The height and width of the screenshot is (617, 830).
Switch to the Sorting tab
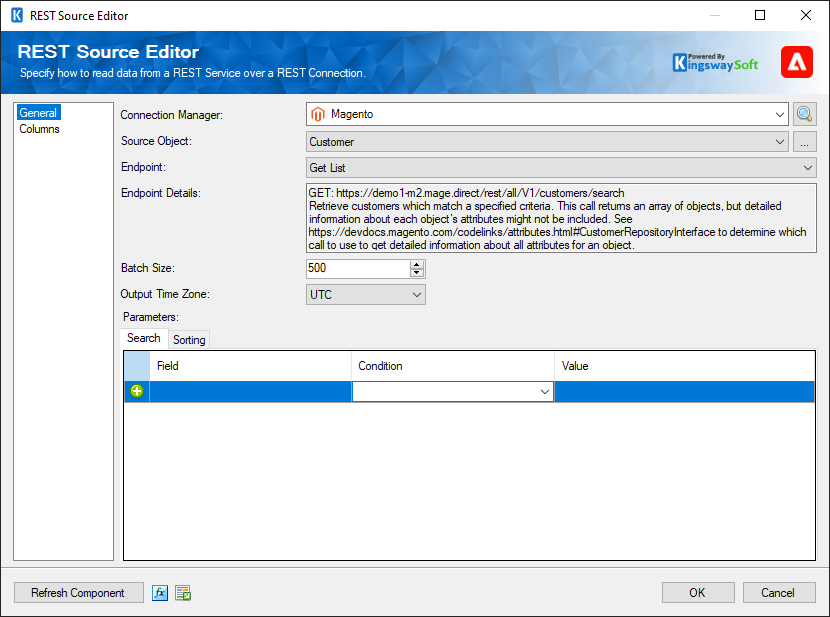tap(189, 340)
